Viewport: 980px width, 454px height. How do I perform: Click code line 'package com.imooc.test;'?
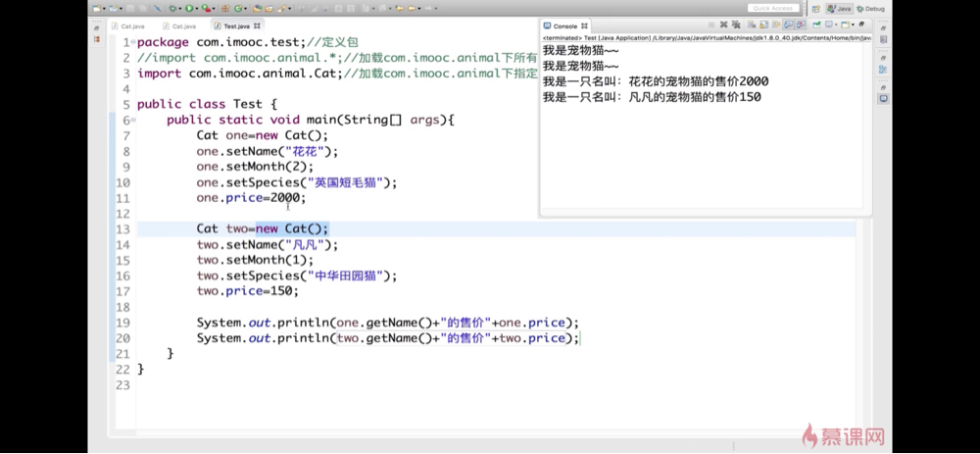(x=220, y=42)
